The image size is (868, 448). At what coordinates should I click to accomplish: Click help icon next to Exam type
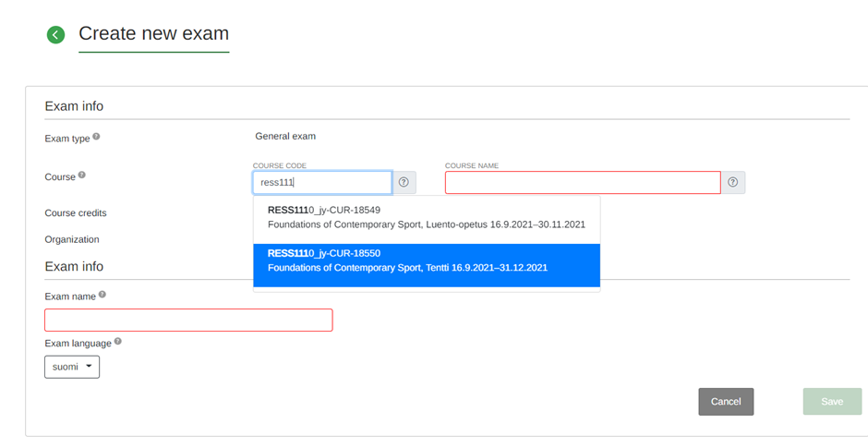(x=96, y=137)
